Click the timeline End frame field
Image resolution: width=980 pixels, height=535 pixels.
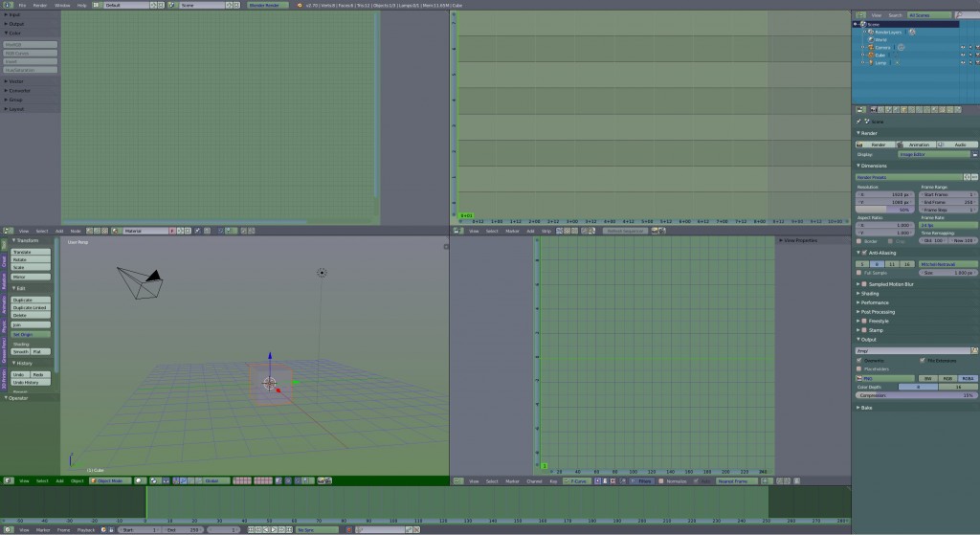pyautogui.click(x=182, y=530)
